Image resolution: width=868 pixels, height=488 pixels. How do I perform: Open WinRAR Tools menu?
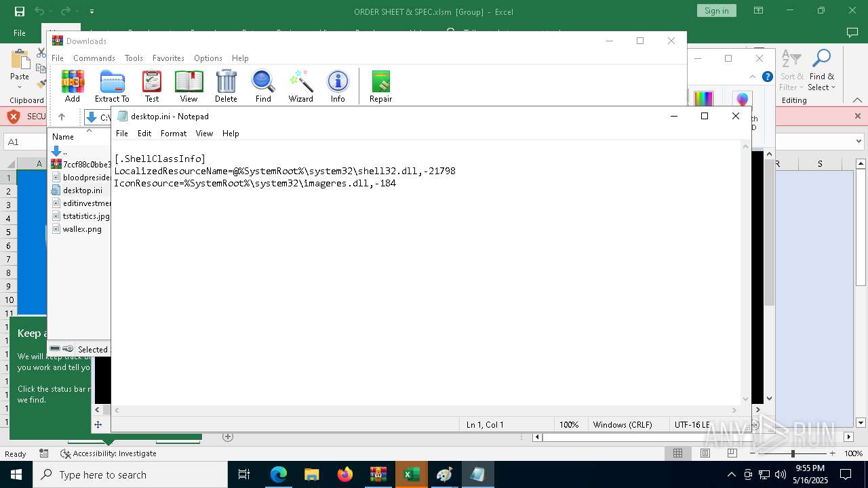(134, 58)
